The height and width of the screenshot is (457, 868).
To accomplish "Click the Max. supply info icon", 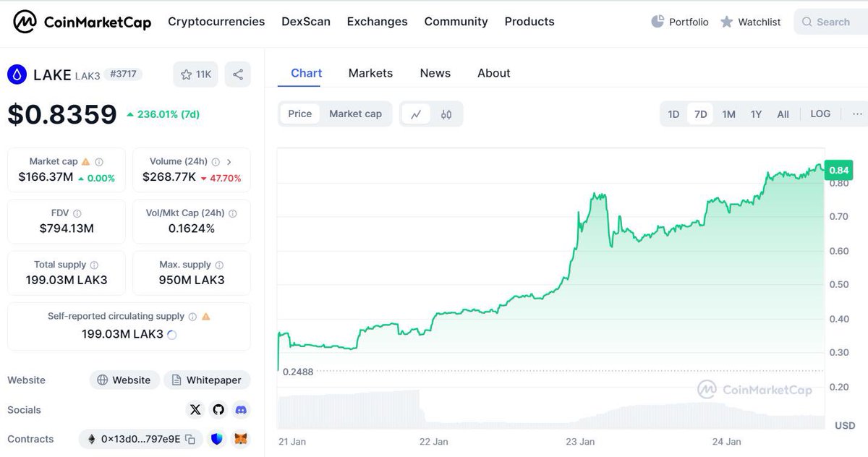I will (x=219, y=265).
